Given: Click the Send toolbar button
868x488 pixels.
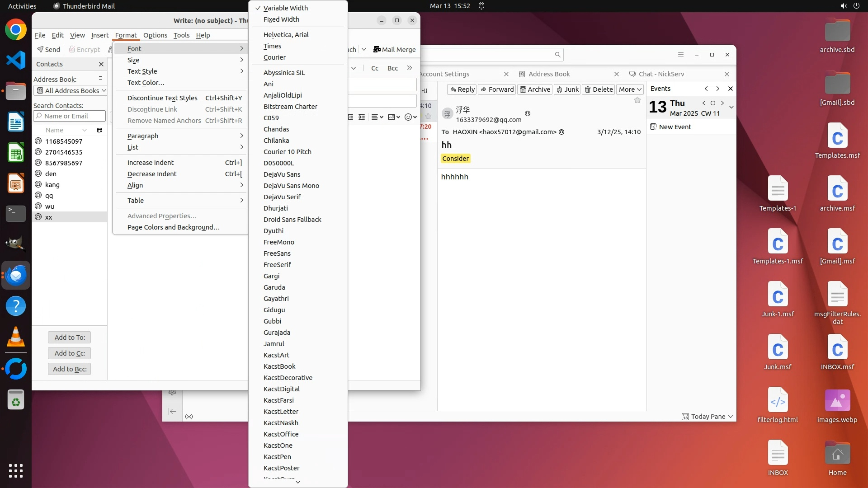Looking at the screenshot, I should coord(48,49).
